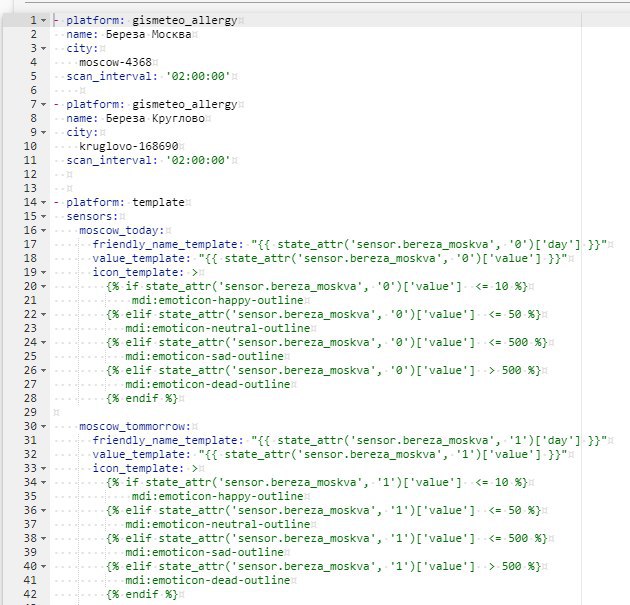Click the name value 'Береза Круглово'
Viewport: 630px width, 605px height.
[155, 119]
